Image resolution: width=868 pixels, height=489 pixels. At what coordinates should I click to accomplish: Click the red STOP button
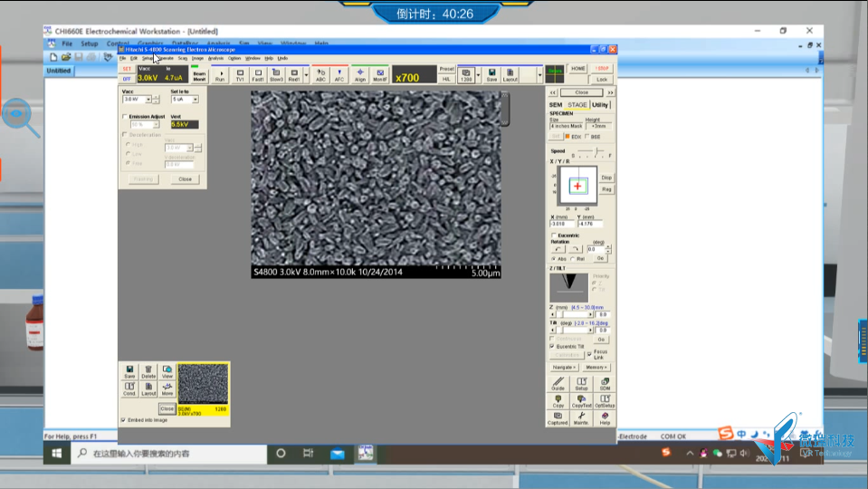(x=602, y=69)
